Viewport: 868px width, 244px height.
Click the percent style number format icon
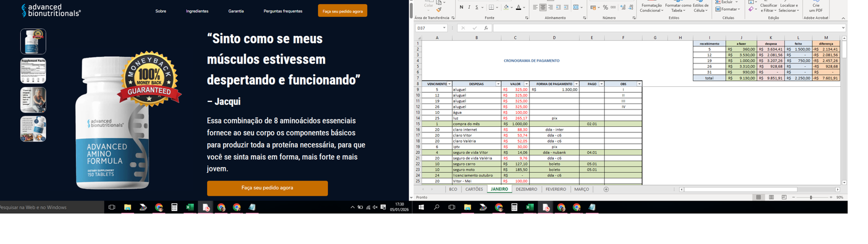(x=605, y=8)
